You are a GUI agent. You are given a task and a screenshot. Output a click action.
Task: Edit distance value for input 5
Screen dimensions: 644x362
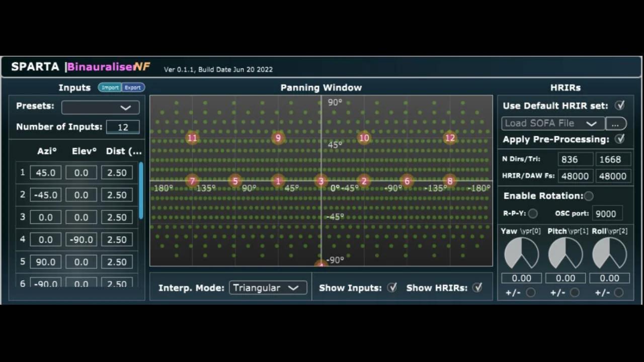(117, 261)
